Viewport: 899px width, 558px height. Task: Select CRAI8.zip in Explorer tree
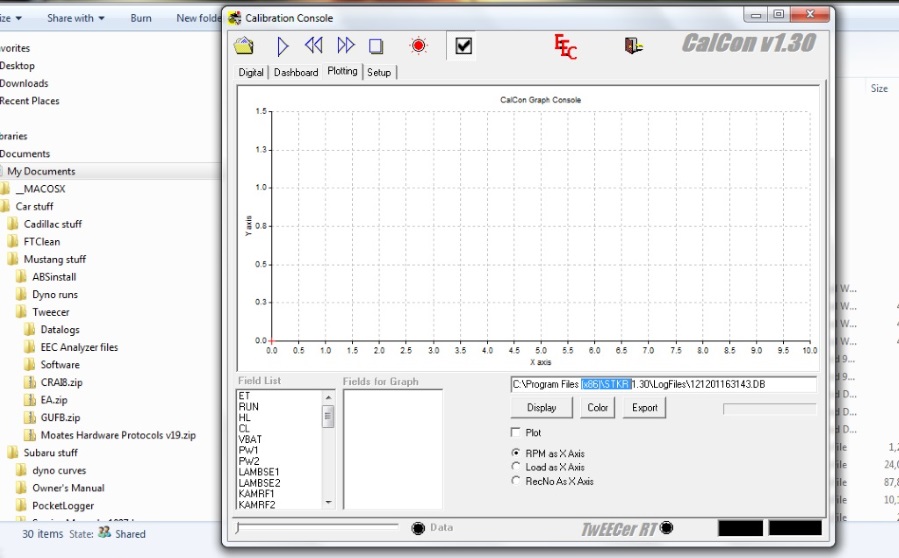(62, 383)
